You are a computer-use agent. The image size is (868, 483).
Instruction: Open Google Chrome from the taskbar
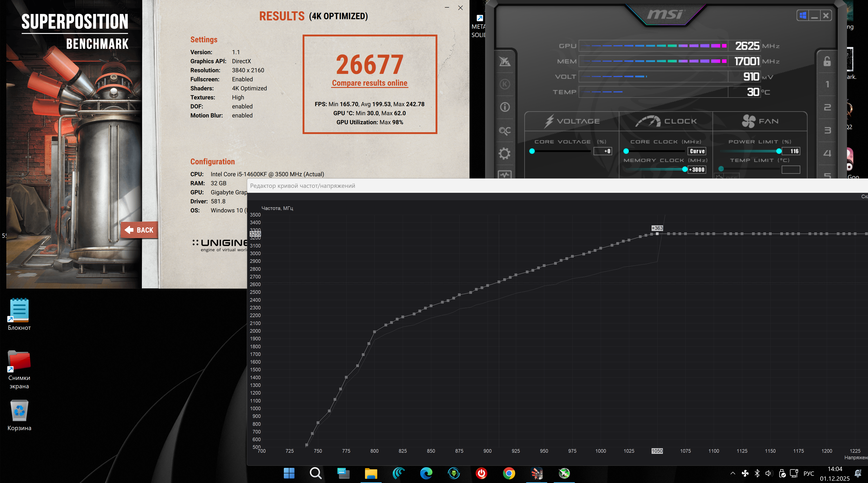pos(509,473)
